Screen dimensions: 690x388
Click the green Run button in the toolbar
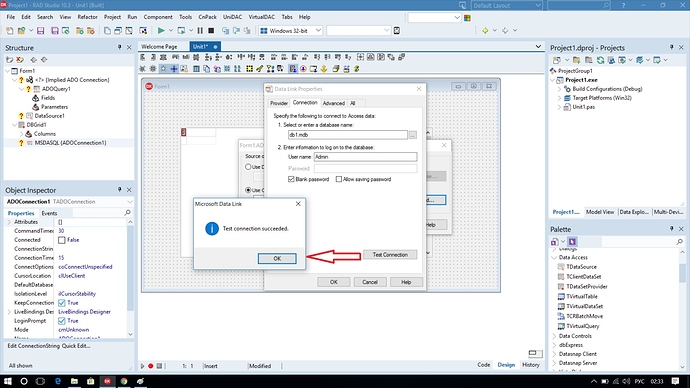161,30
